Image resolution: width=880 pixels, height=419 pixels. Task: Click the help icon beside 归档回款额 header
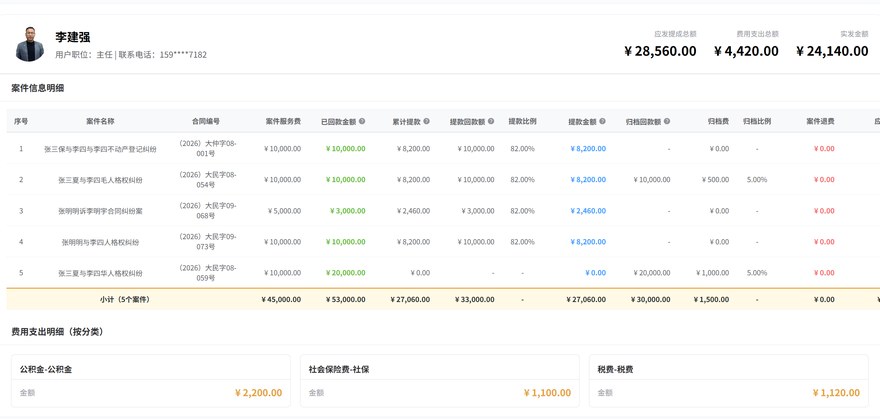click(667, 121)
